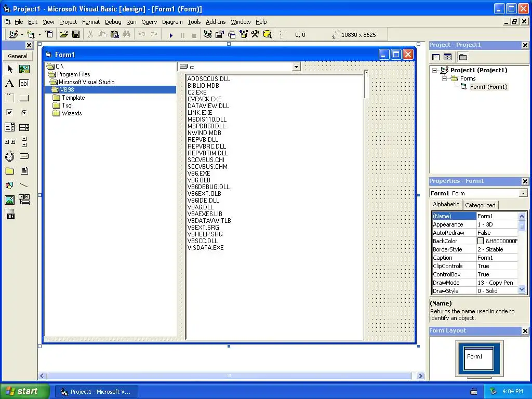Screen dimensions: 532x399
Task: Select Form1 (Form1) in project tree
Action: coord(488,87)
